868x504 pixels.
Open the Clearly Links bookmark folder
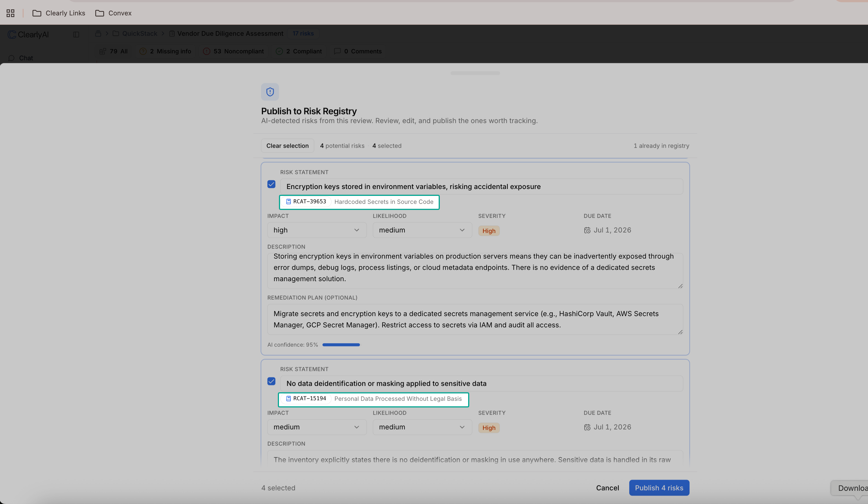(59, 13)
